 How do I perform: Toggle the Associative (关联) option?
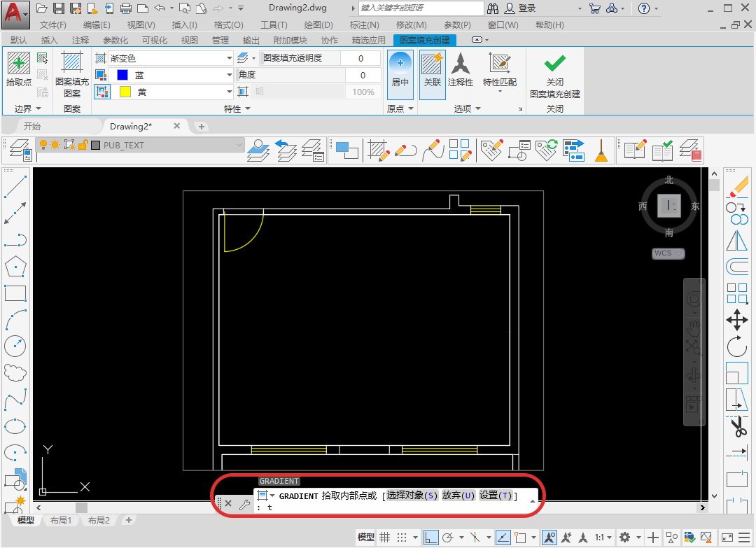click(x=432, y=74)
